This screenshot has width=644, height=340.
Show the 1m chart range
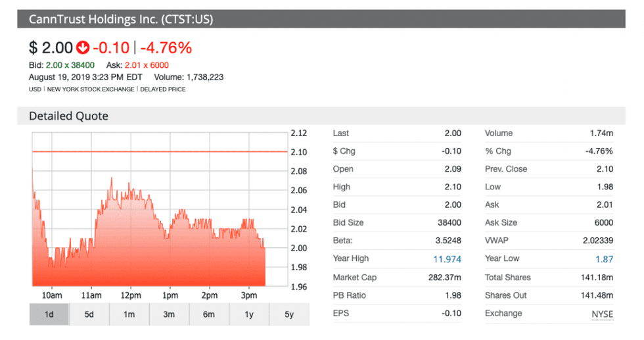(129, 314)
